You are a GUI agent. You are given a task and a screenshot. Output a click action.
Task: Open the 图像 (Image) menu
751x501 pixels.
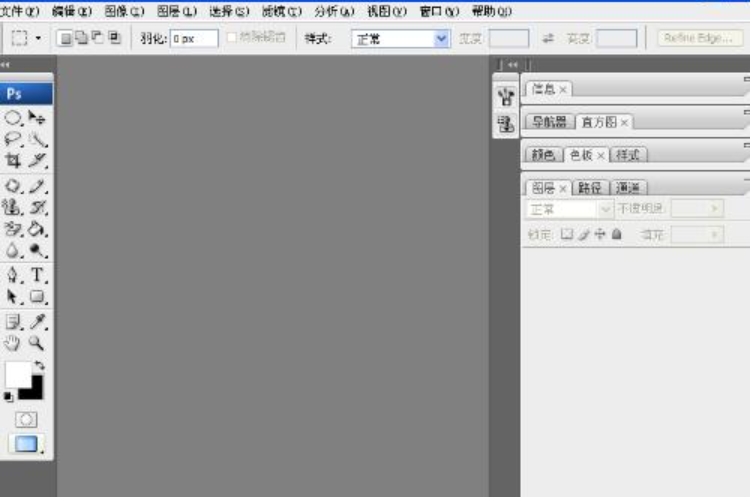tap(124, 11)
